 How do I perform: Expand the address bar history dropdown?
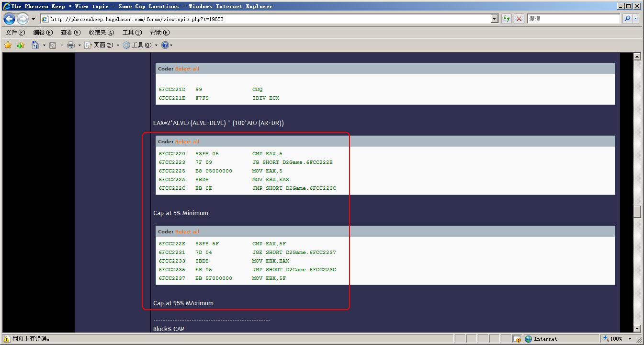tap(495, 19)
